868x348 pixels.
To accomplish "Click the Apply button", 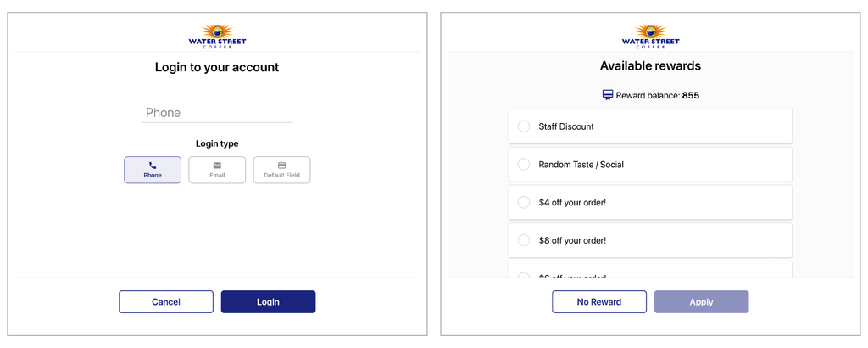I will (x=701, y=302).
